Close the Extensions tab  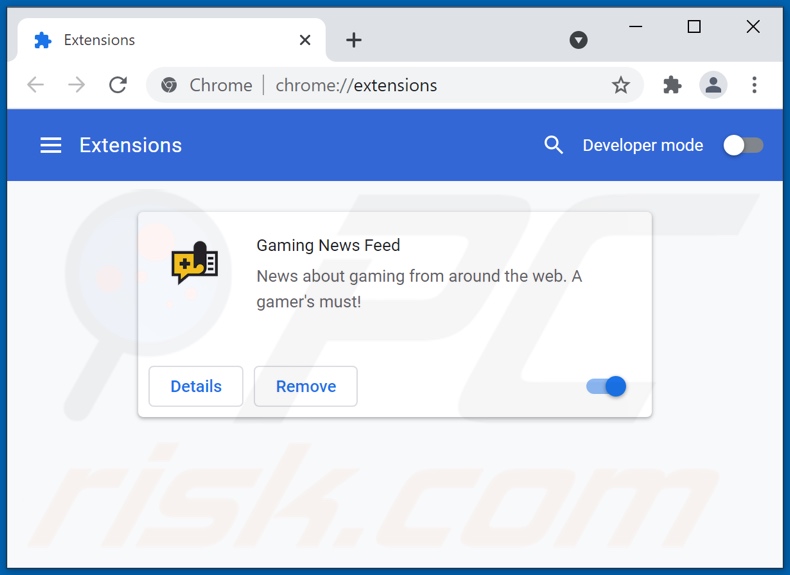tap(305, 40)
